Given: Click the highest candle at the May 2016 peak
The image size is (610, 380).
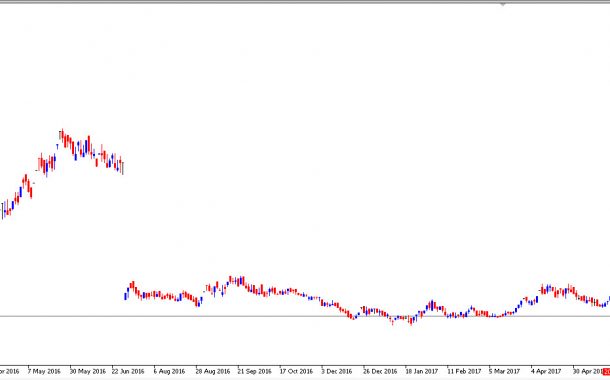Looking at the screenshot, I should tap(62, 136).
